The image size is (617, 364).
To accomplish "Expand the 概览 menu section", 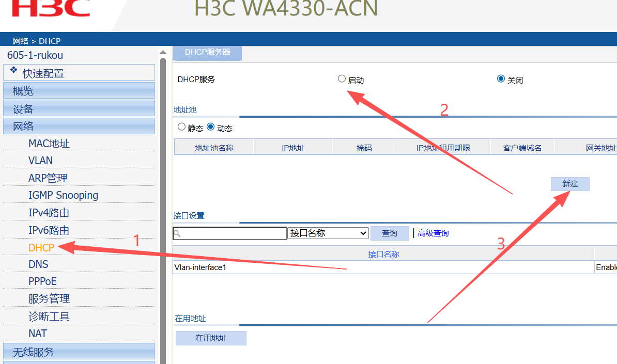I will coord(79,90).
